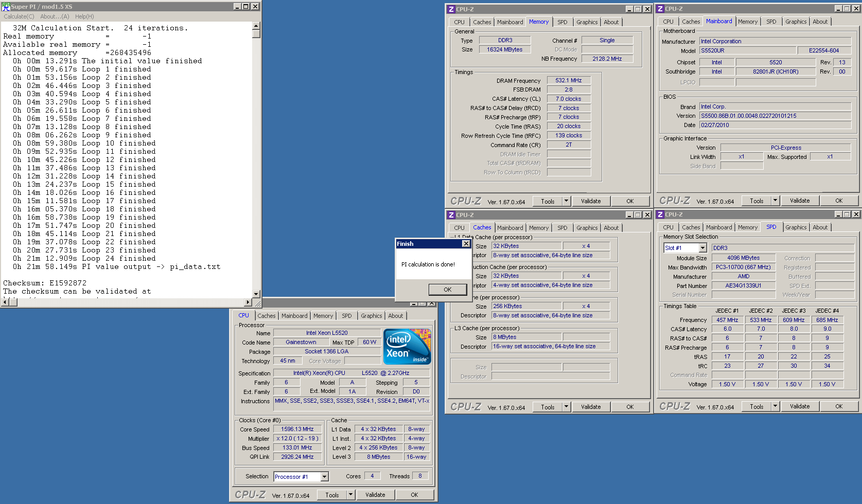Click CPU-Z Caches window title icon
Image resolution: width=862 pixels, height=504 pixels.
451,215
